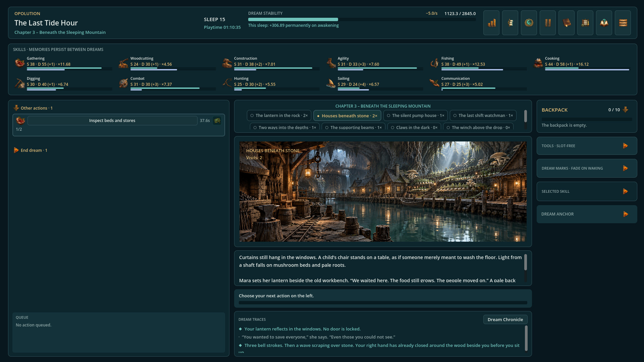The height and width of the screenshot is (362, 644).
Task: Open the scroll signpost icon
Action: tap(510, 23)
